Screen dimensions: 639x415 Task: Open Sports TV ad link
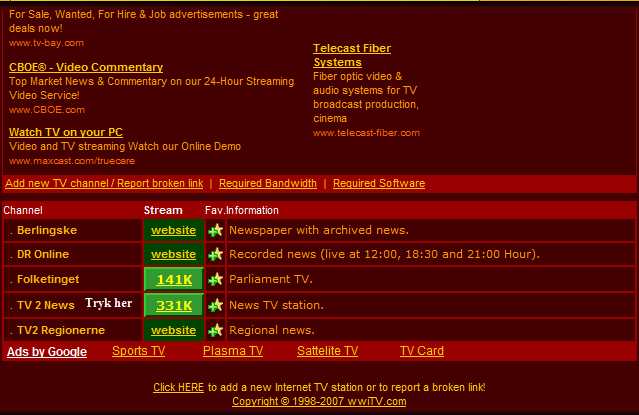tap(139, 351)
